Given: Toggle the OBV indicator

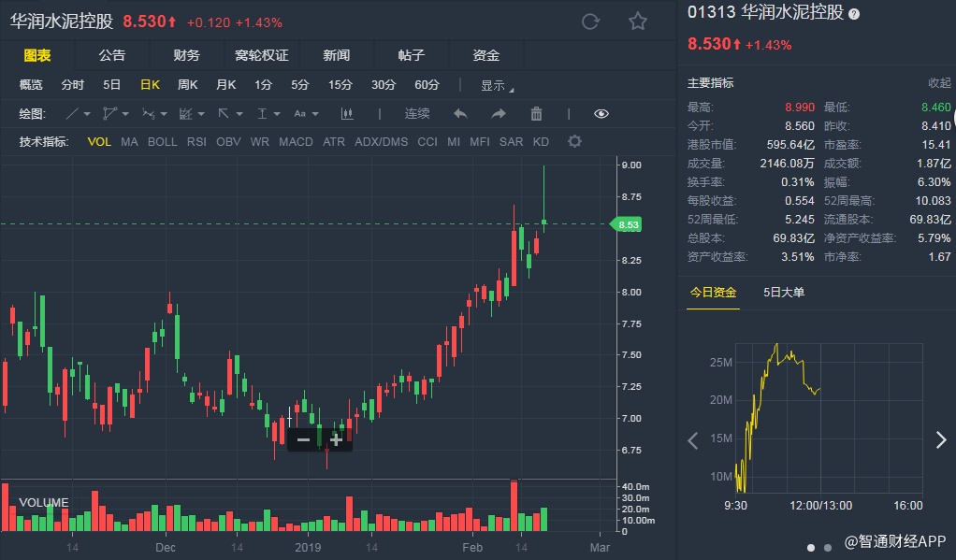Looking at the screenshot, I should pos(228,142).
